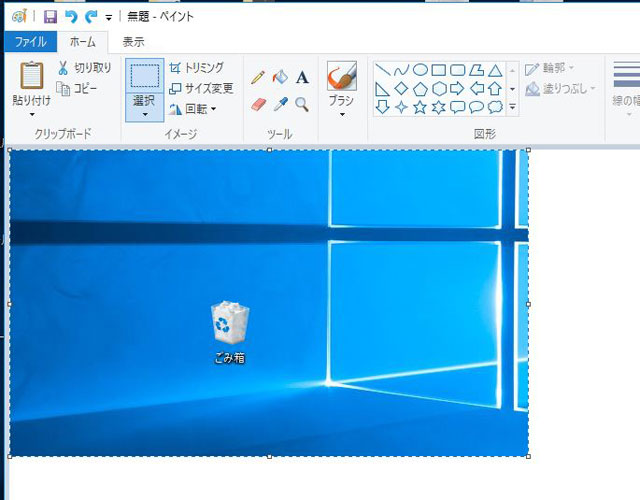The image size is (640, 500).
Task: Choose the Up arrow shape
Action: (495, 89)
